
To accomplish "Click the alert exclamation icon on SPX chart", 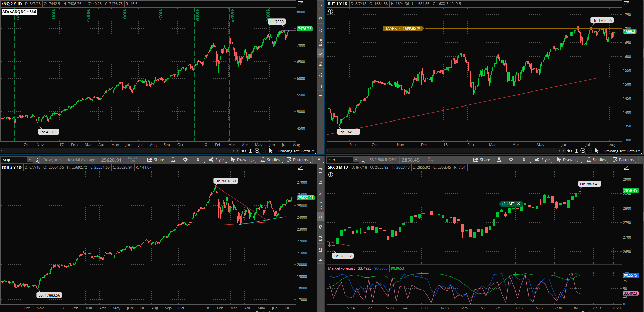I will pyautogui.click(x=331, y=175).
